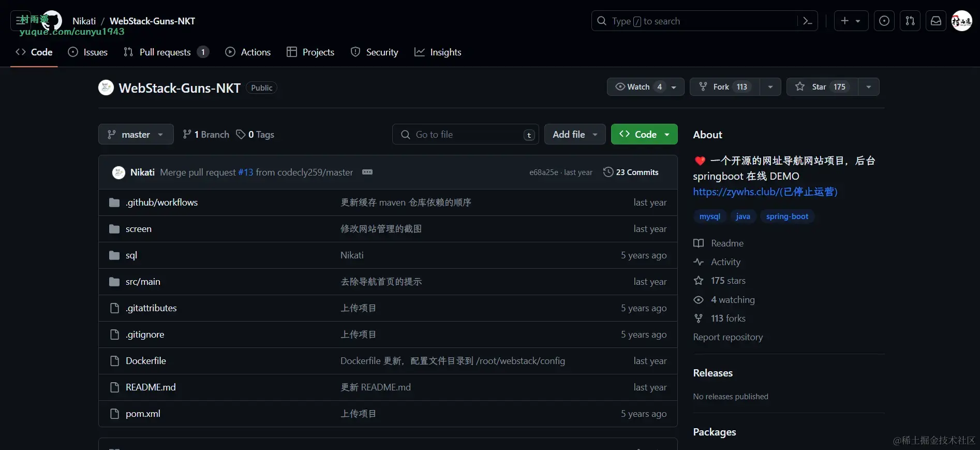
Task: Click the fork icon beside 113 forks
Action: (x=699, y=318)
